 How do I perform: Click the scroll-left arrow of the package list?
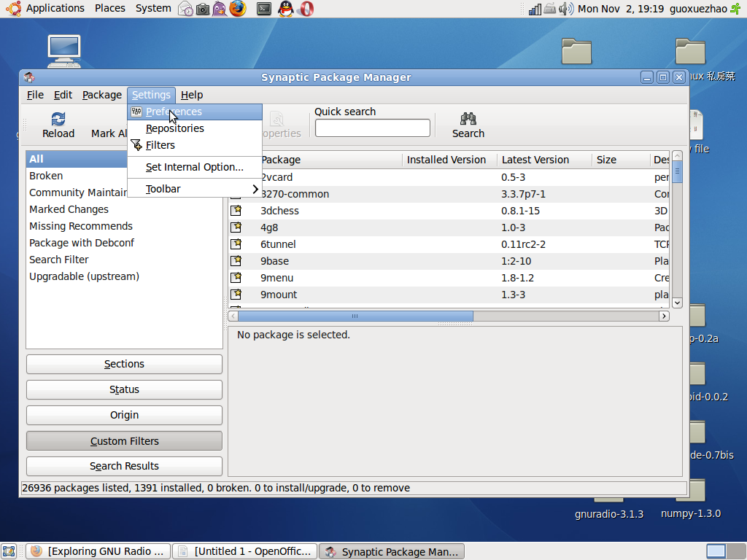tap(233, 316)
